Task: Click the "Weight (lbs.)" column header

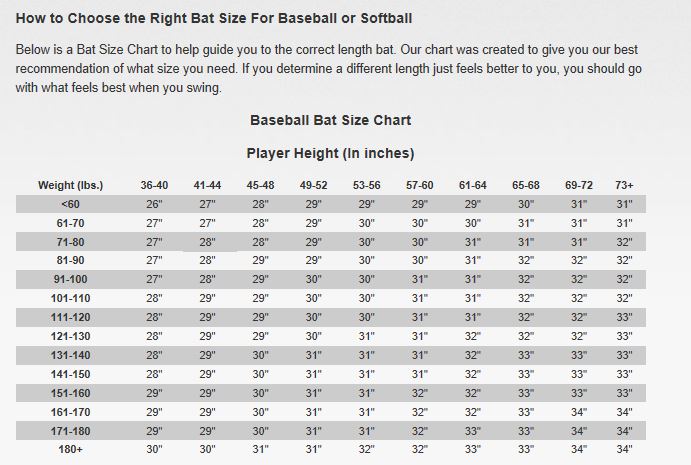Action: [71, 186]
